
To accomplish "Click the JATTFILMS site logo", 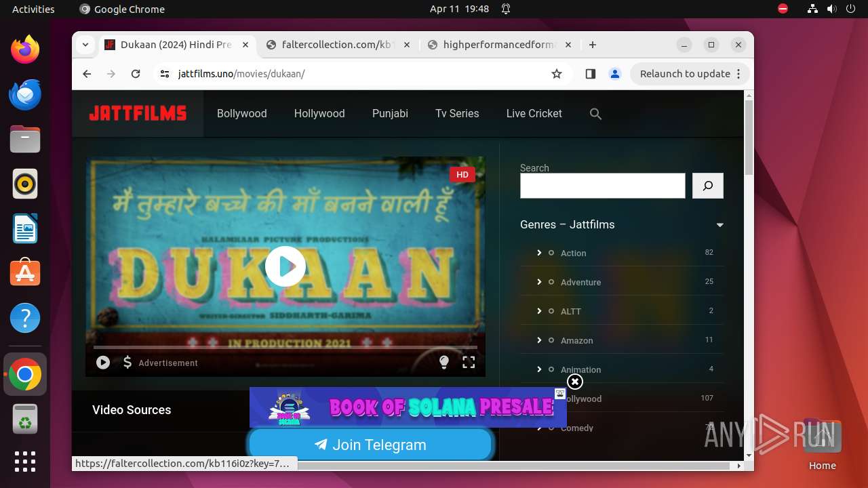I will coord(138,114).
